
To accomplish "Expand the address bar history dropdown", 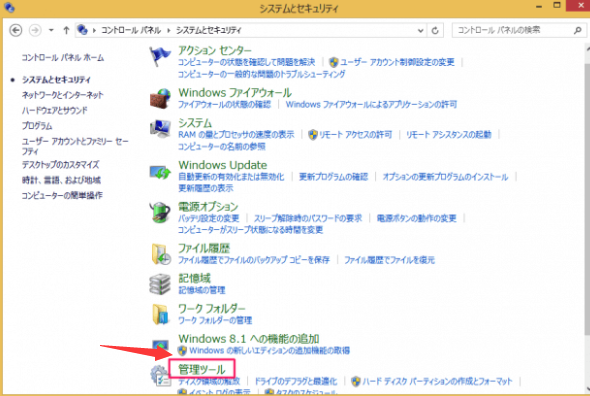I will pyautogui.click(x=421, y=30).
